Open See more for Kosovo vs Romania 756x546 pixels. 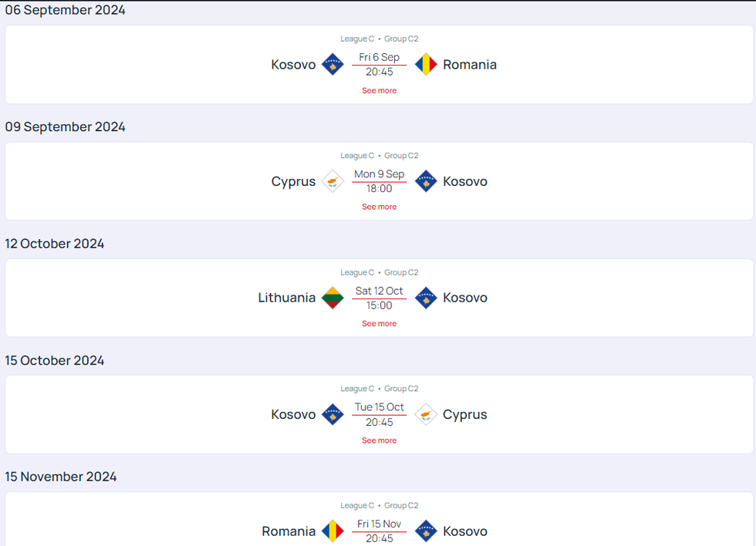click(380, 90)
